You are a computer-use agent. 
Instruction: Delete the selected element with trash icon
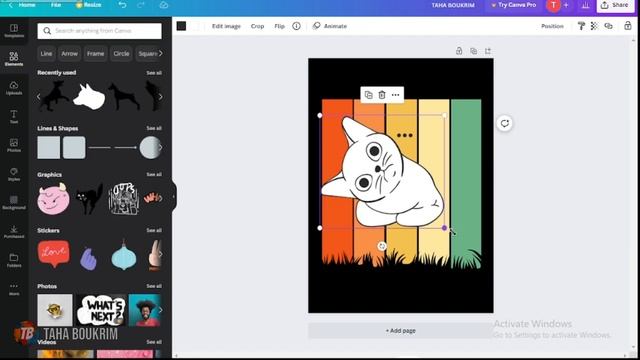click(382, 95)
